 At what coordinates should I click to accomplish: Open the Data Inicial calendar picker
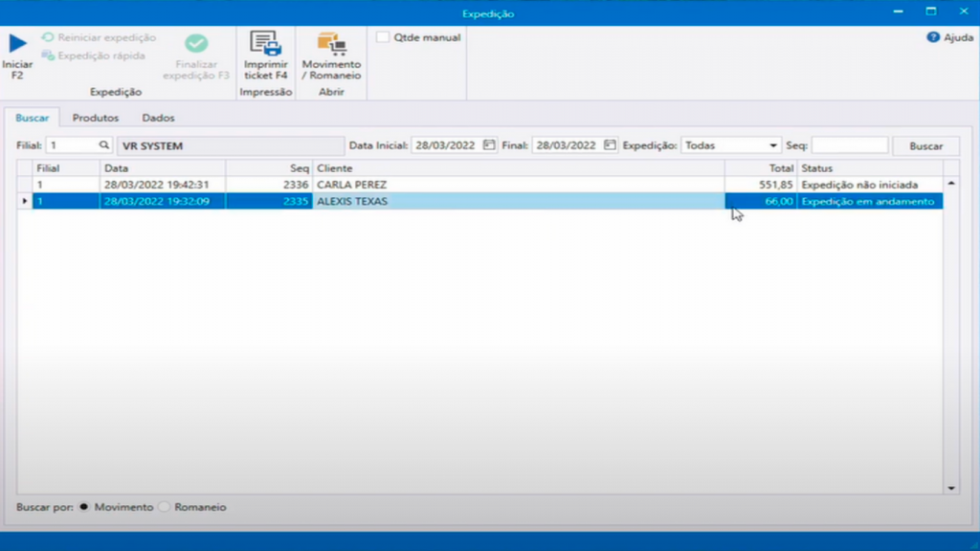pyautogui.click(x=489, y=145)
